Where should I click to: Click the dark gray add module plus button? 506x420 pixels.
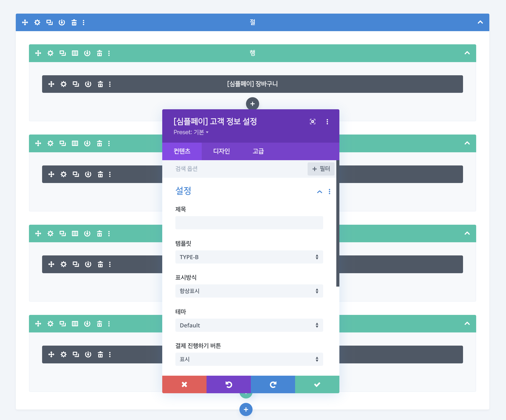tap(252, 104)
